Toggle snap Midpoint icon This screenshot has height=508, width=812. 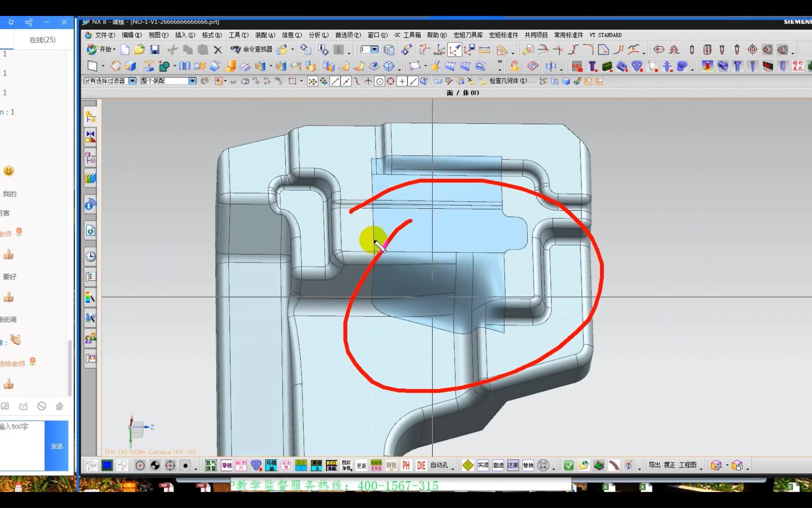[x=346, y=81]
